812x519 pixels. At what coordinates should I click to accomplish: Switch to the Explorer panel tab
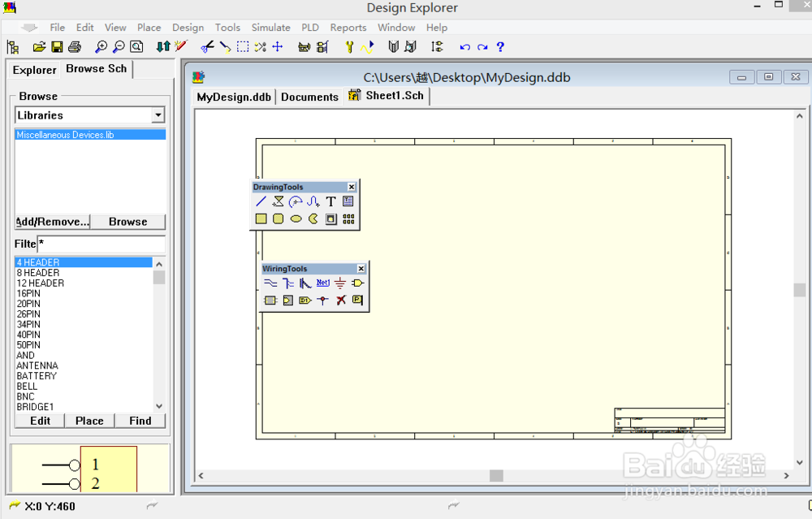click(35, 70)
